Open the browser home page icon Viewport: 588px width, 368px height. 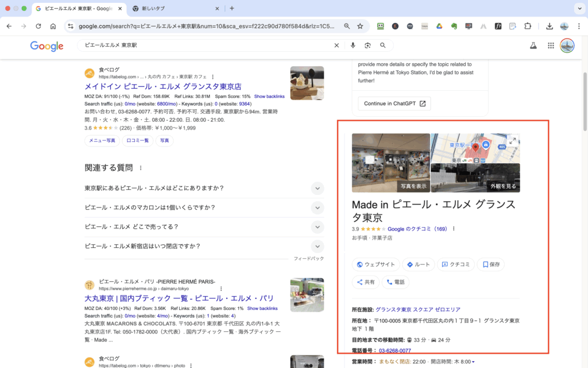pos(53,26)
